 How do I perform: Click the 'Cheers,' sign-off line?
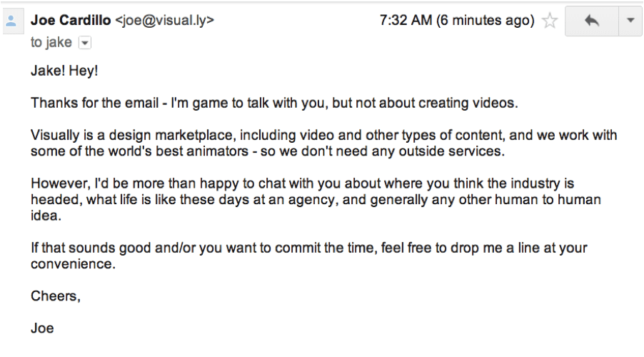pyautogui.click(x=56, y=296)
